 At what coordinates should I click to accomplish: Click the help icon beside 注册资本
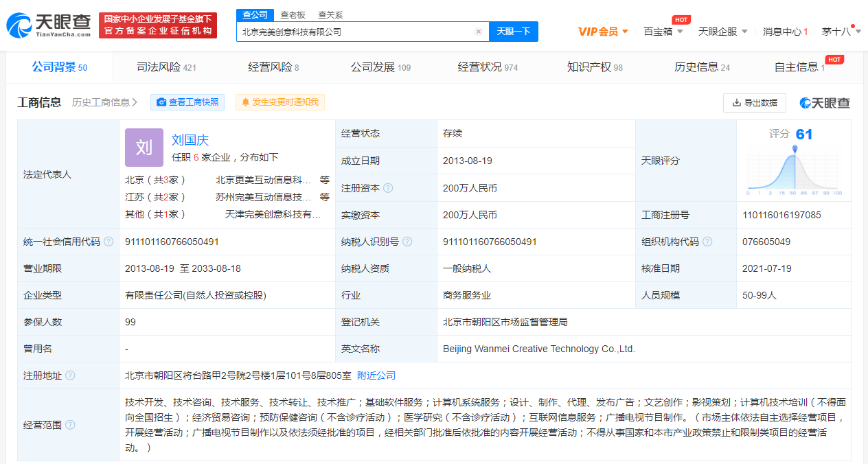[389, 188]
